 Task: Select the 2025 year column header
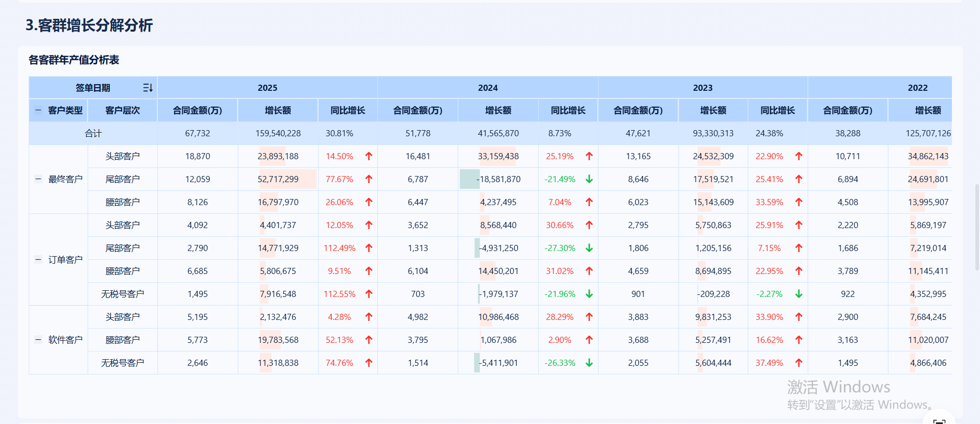(x=267, y=88)
